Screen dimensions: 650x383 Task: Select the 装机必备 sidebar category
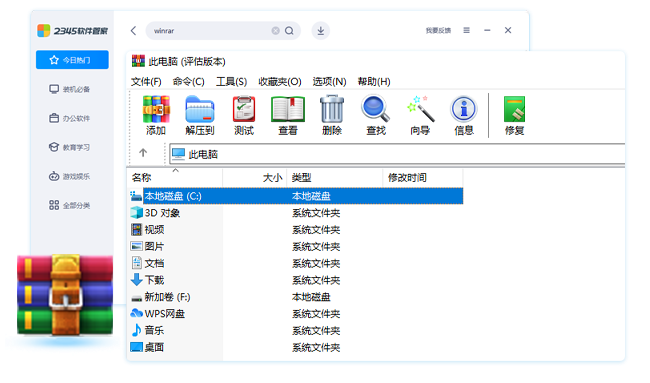point(70,89)
